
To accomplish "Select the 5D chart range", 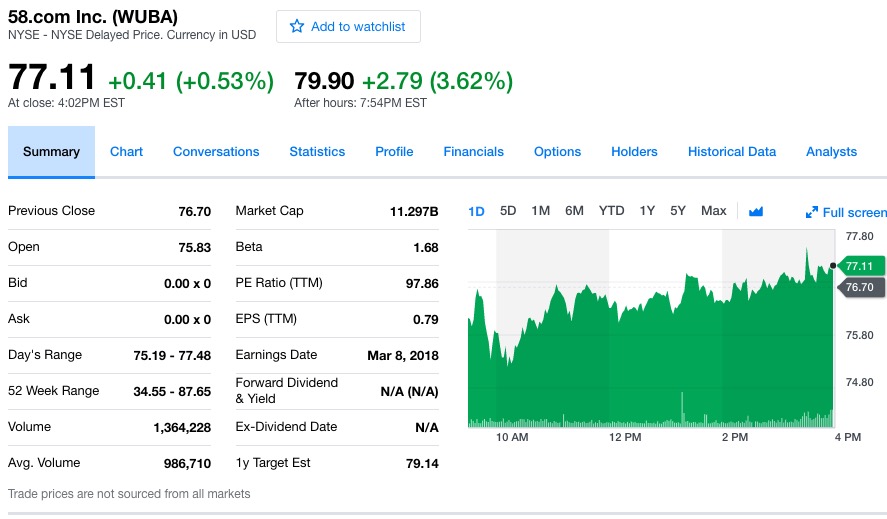I will tap(508, 211).
